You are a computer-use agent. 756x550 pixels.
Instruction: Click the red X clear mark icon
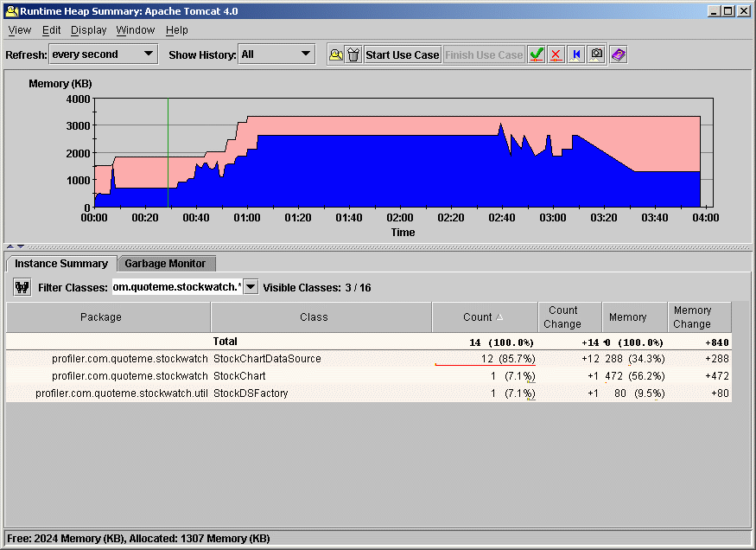(x=556, y=54)
